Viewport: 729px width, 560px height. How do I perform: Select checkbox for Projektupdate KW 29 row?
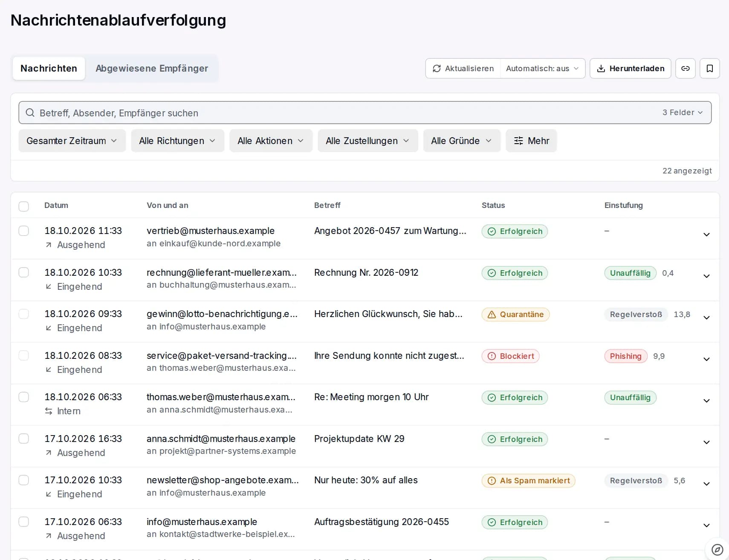click(24, 439)
